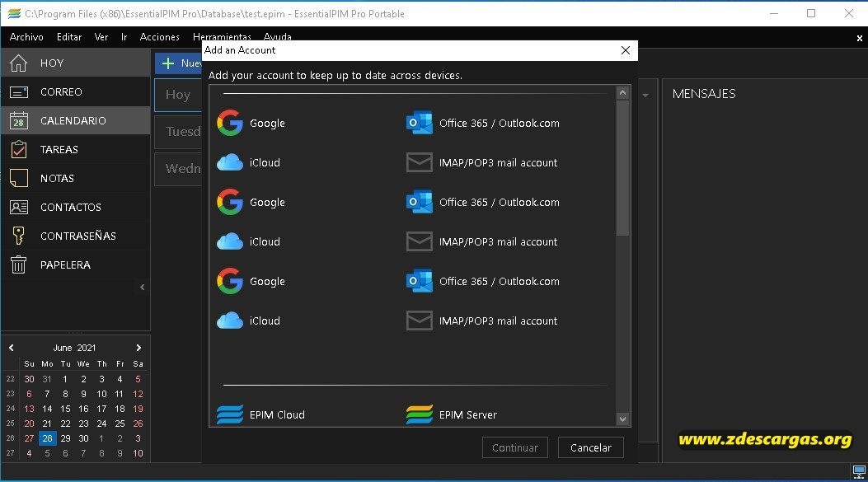Click the network status icon in status bar
The width and height of the screenshot is (868, 482).
click(859, 472)
